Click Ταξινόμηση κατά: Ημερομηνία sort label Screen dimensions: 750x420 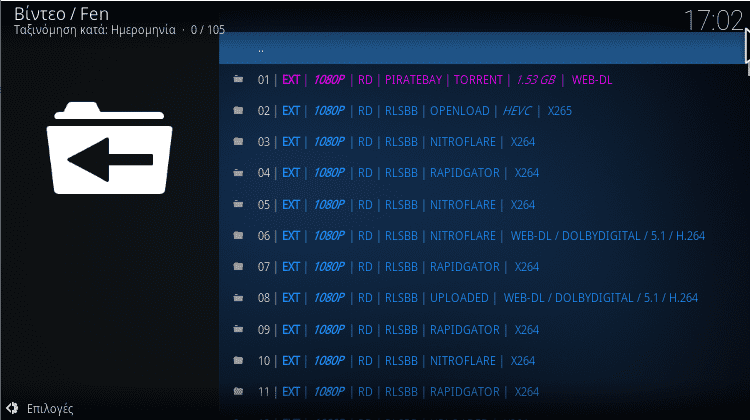pyautogui.click(x=95, y=30)
